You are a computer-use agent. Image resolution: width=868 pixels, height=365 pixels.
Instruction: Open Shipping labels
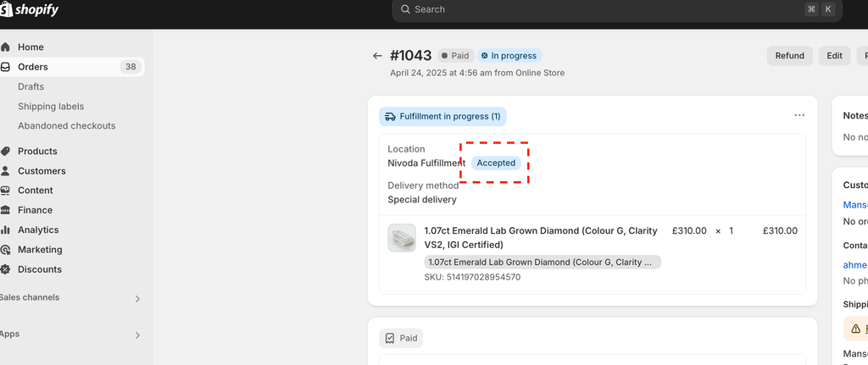[51, 106]
